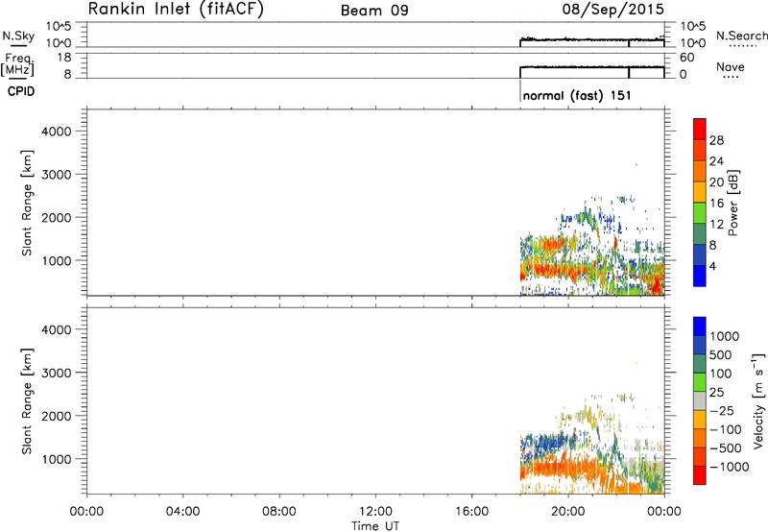Click the date '08/Sep/2015'

(612, 10)
